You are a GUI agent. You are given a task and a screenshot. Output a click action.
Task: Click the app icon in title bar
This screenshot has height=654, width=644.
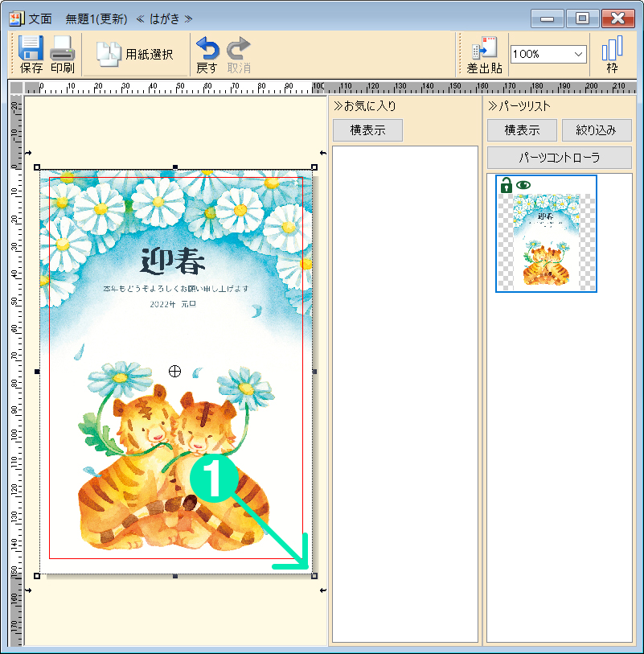[x=15, y=18]
